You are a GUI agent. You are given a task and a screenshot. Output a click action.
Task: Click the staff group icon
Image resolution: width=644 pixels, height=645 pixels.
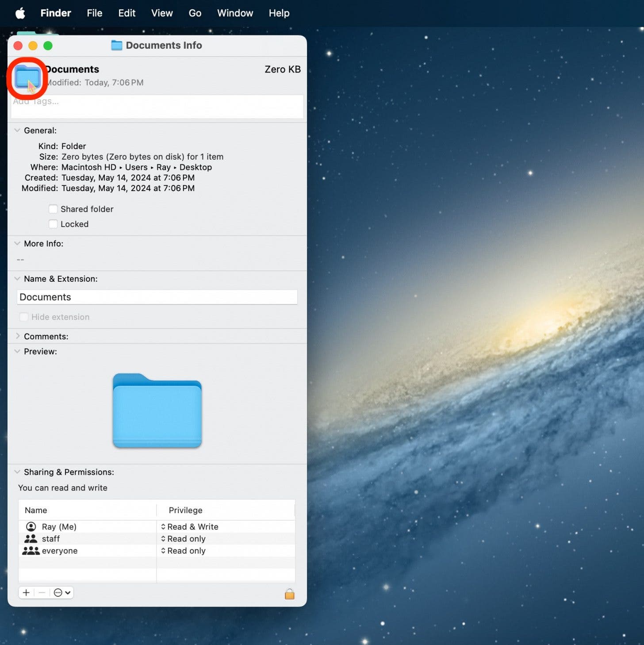pyautogui.click(x=31, y=538)
